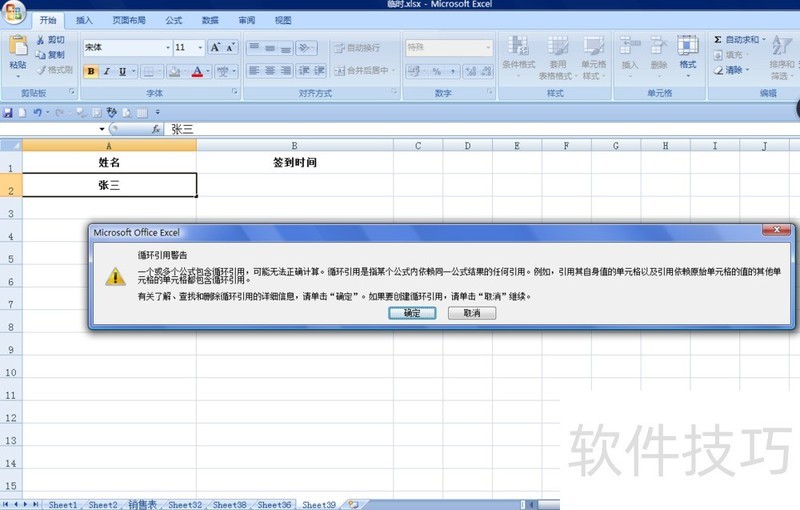
Task: Open font size 11 dropdown
Action: [x=200, y=47]
